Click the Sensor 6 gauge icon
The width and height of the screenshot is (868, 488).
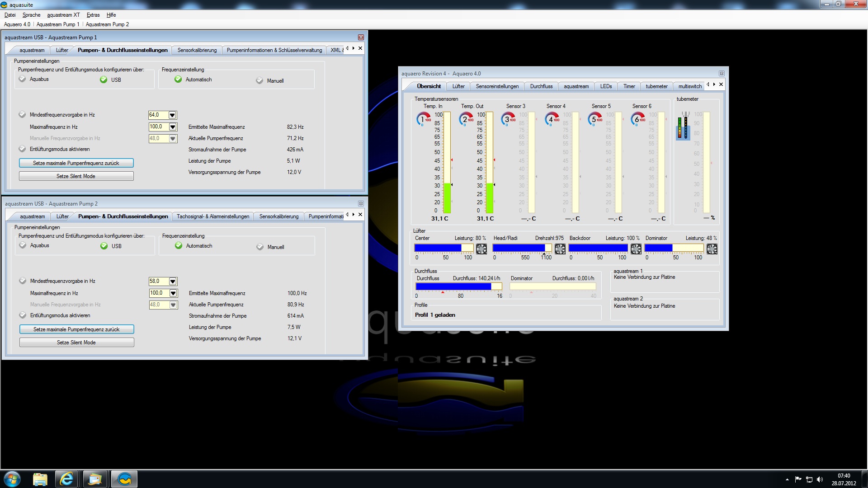tap(637, 119)
